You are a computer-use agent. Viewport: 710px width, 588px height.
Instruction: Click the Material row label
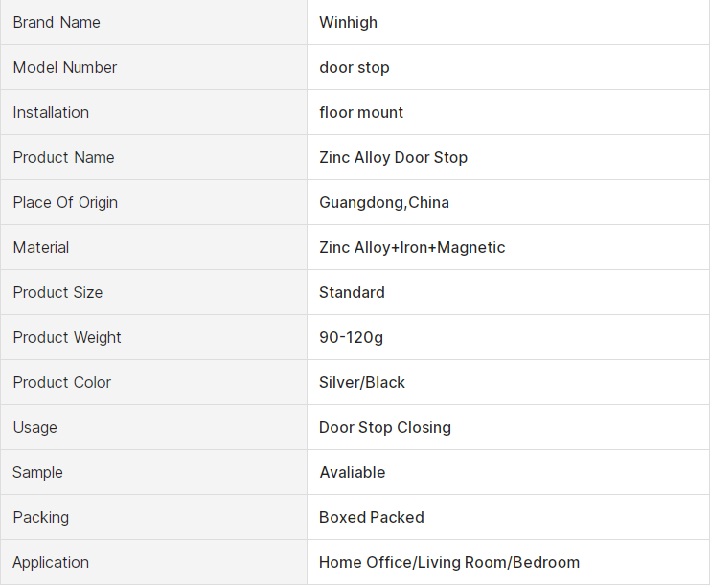[x=41, y=247]
